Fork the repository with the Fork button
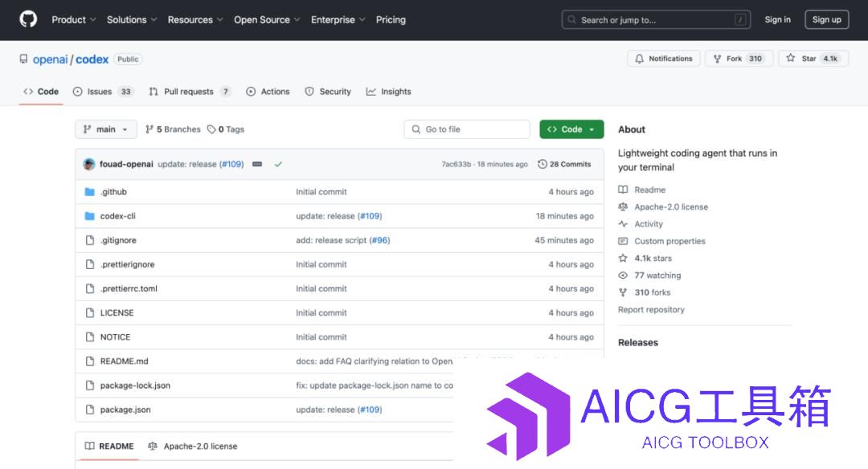 coord(739,59)
